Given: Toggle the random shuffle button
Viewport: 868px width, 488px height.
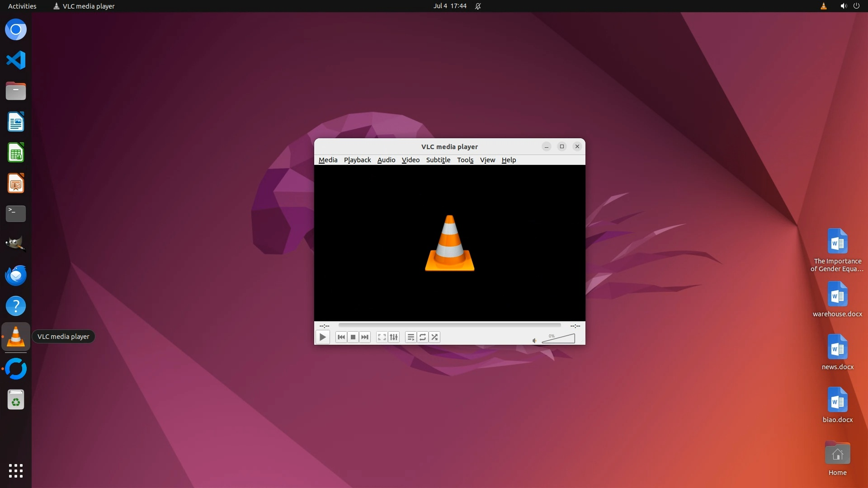Looking at the screenshot, I should [434, 337].
